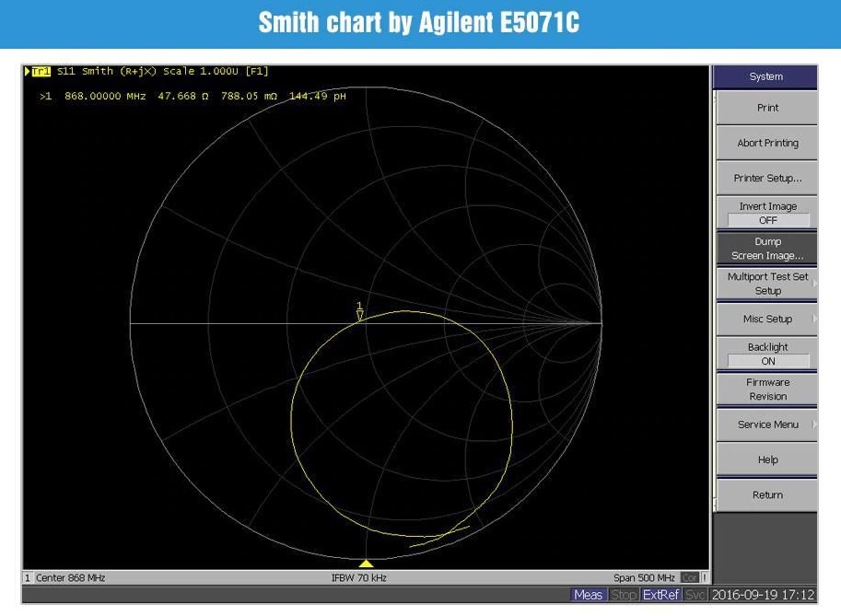841x616 pixels.
Task: Click the active trace arrow beside Tr1
Action: (x=28, y=71)
